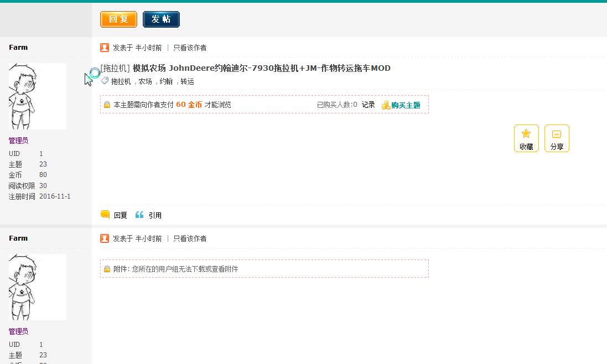The height and width of the screenshot is (364, 607).
Task: Click the author icon in second post header
Action: (105, 238)
